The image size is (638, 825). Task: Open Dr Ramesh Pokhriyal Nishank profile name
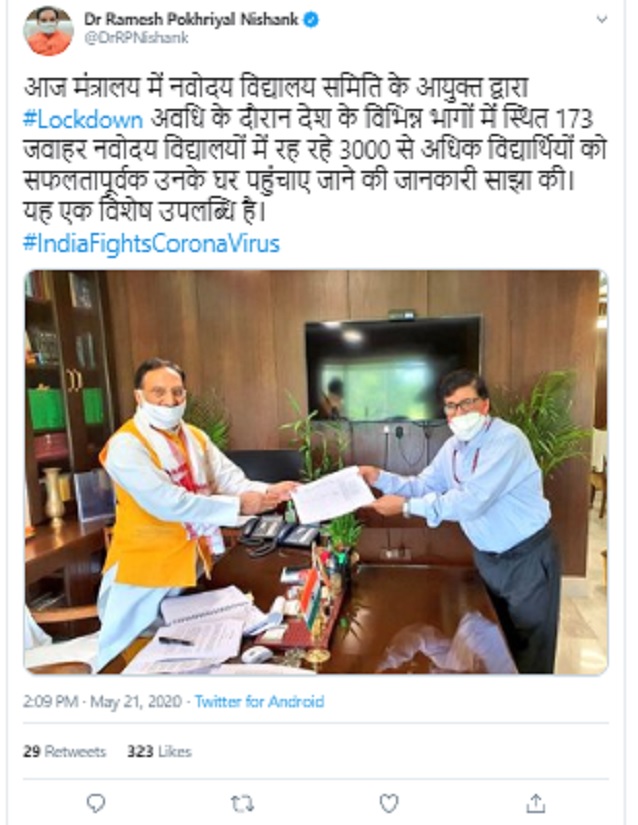(x=191, y=20)
